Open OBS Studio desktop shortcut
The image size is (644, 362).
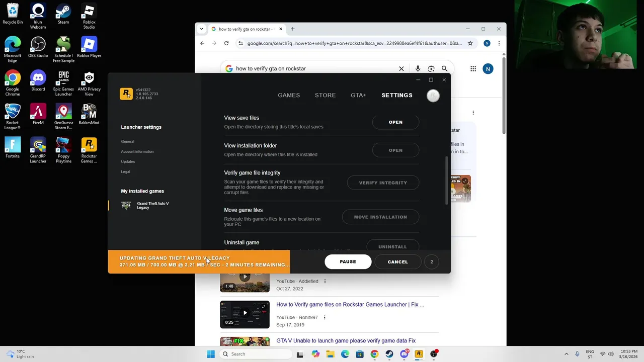[x=38, y=47]
